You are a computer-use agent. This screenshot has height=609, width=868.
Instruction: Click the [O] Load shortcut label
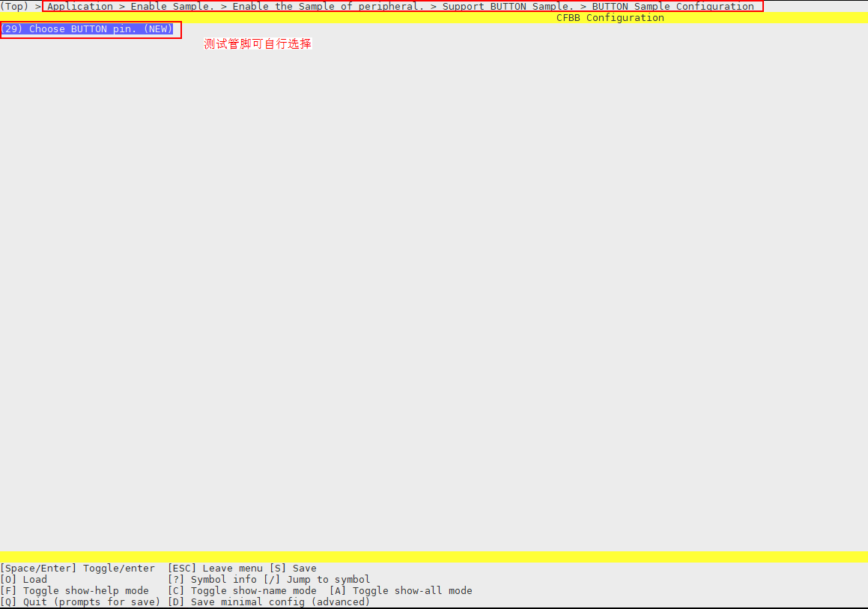(24, 580)
